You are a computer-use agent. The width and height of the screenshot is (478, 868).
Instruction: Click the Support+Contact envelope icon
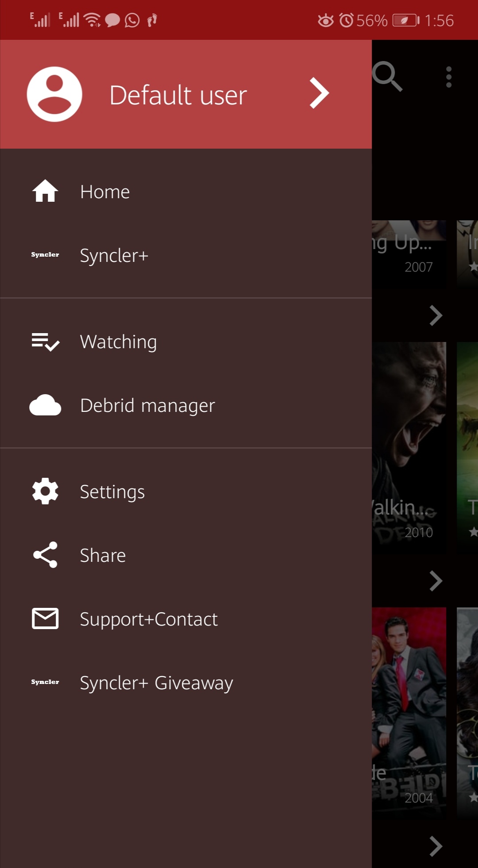tap(45, 618)
